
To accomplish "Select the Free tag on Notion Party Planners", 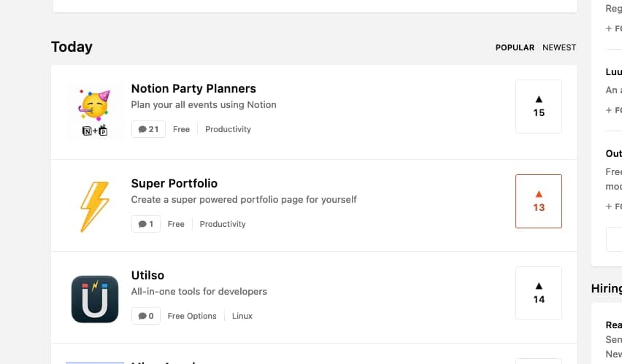I will click(181, 129).
